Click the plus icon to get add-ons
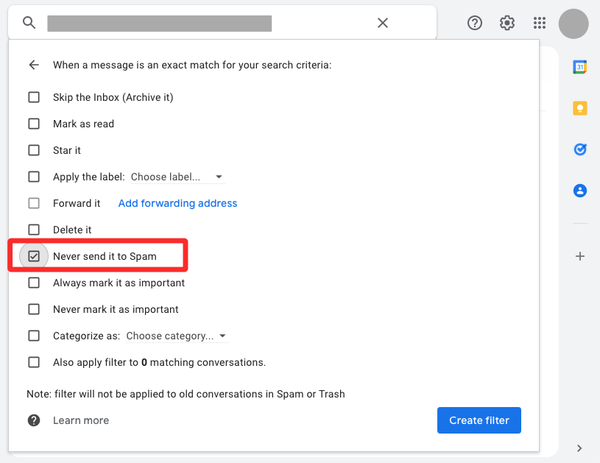Image resolution: width=600 pixels, height=463 pixels. tap(580, 256)
